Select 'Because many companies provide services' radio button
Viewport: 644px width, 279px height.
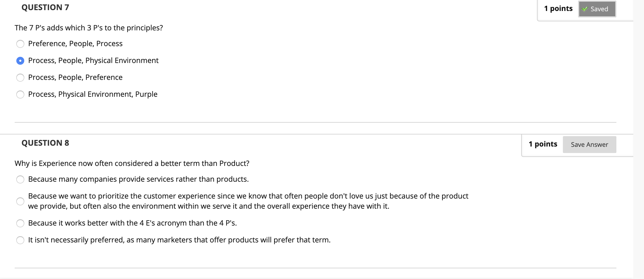click(x=20, y=179)
